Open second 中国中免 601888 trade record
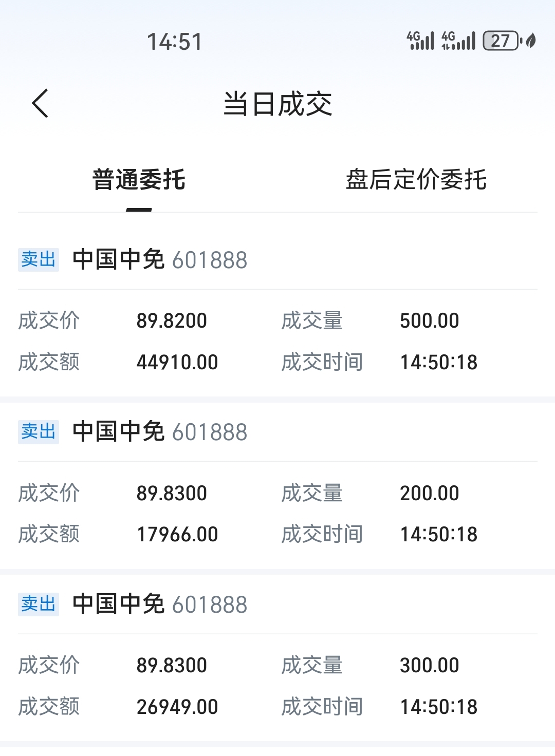Screen dimensions: 555x756 (x=160, y=432)
